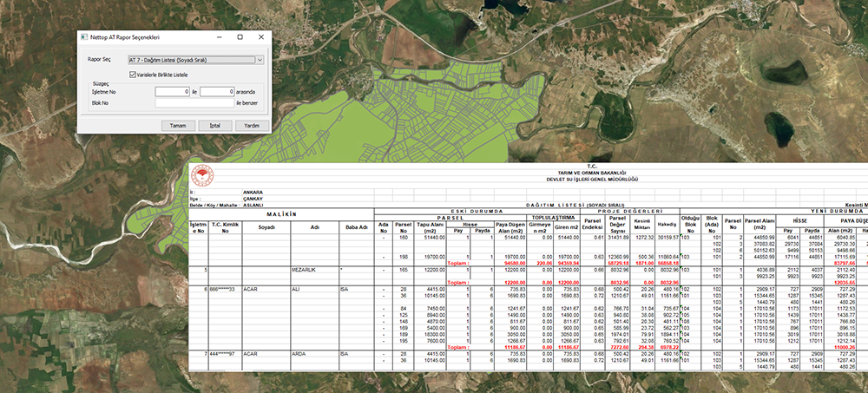Click the Baba Adı column header

coord(355,226)
